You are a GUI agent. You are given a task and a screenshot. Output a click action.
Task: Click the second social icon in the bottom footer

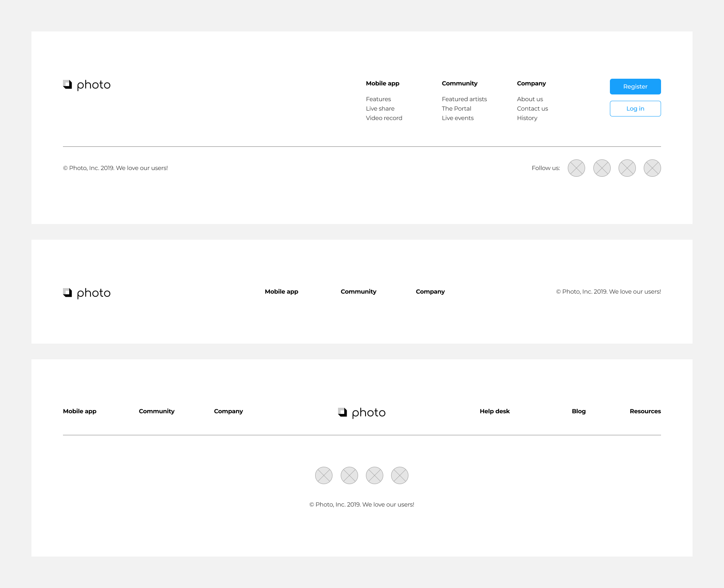coord(349,475)
